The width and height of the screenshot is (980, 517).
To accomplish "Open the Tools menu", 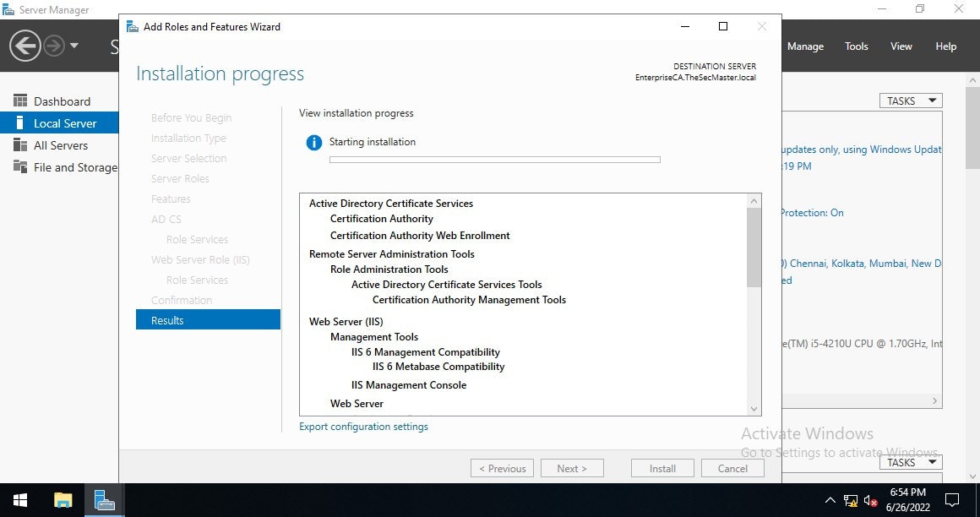I will click(857, 46).
